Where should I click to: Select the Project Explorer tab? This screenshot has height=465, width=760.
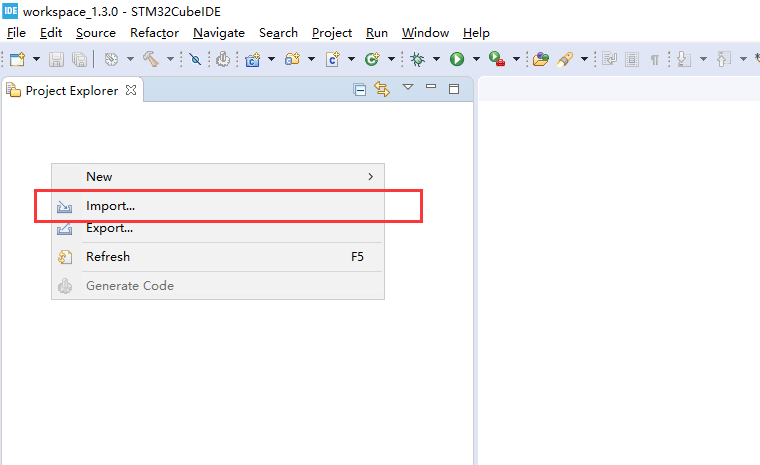72,91
